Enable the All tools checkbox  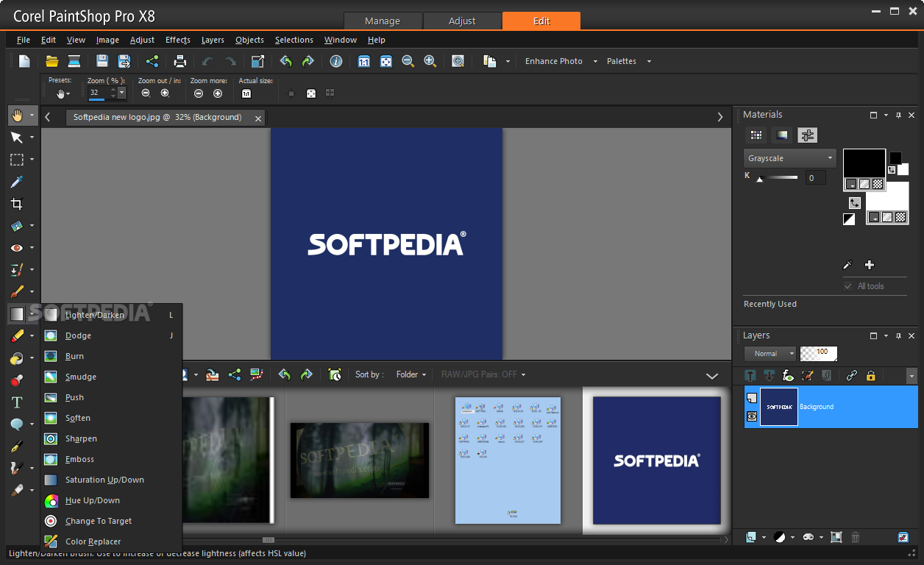click(848, 286)
